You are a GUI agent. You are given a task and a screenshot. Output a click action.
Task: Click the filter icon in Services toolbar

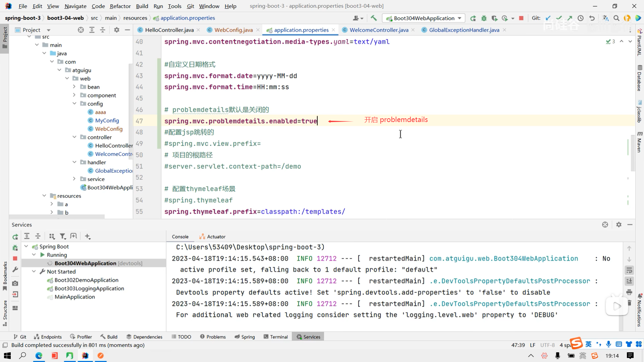[x=62, y=236]
